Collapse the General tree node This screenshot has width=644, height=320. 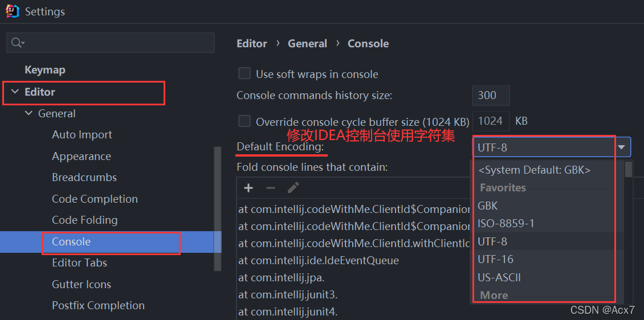[x=29, y=114]
